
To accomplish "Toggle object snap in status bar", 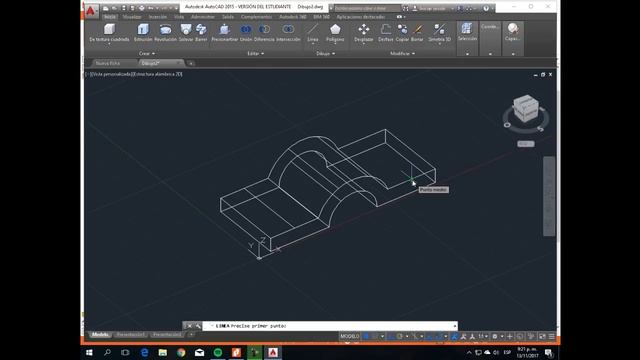I will click(x=439, y=336).
